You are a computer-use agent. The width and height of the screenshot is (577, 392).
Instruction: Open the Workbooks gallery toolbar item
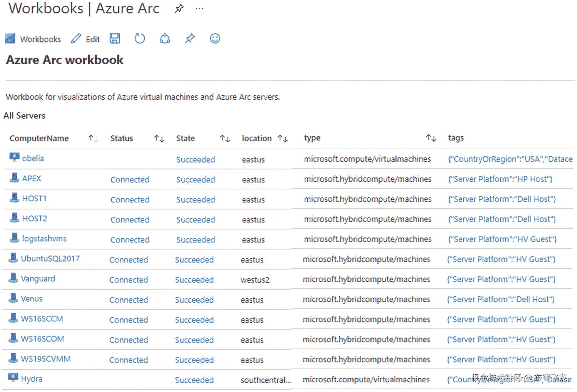tap(33, 39)
